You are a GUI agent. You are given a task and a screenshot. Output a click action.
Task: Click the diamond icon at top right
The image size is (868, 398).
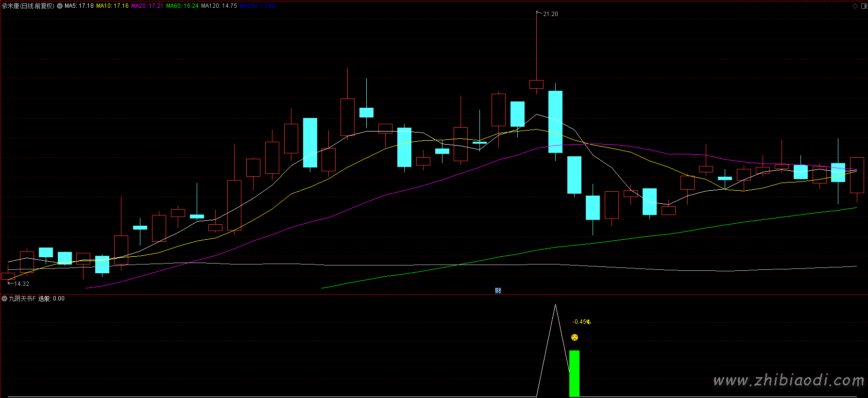855,6
